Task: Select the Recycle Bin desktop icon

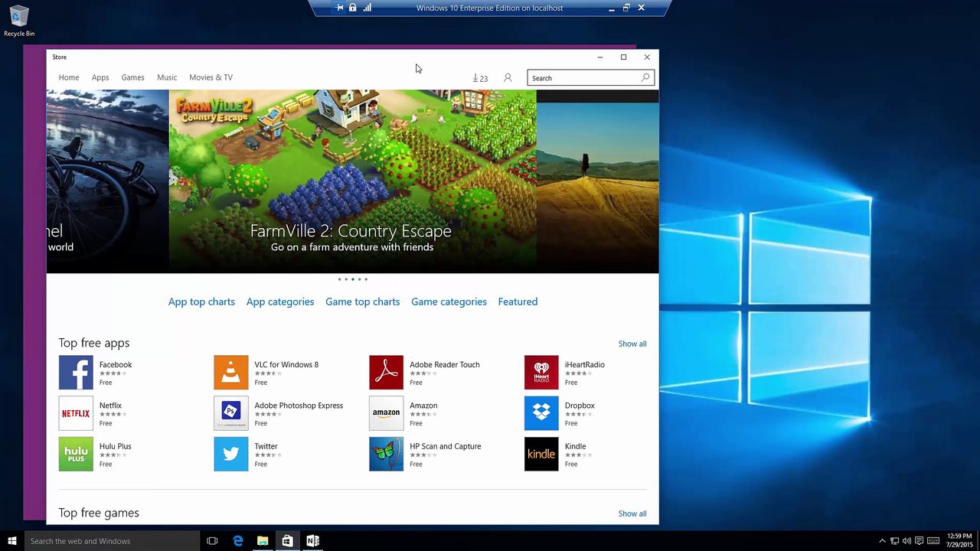Action: click(x=19, y=21)
